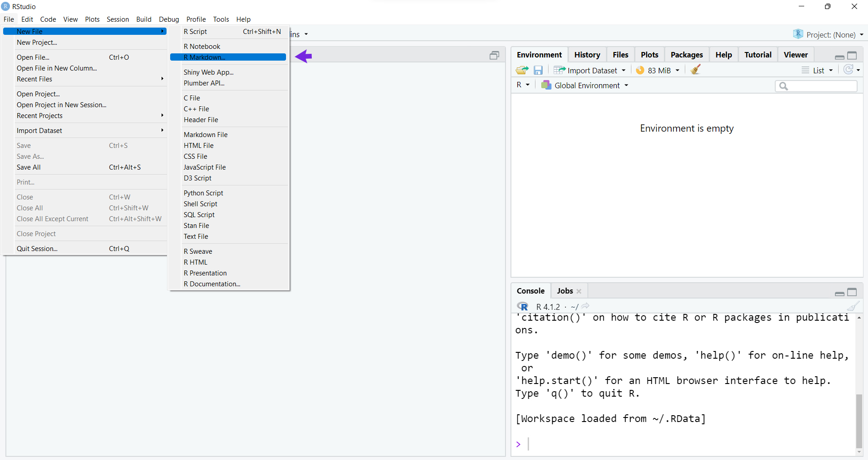
Task: Choose R Presentation entry
Action: 228,273
